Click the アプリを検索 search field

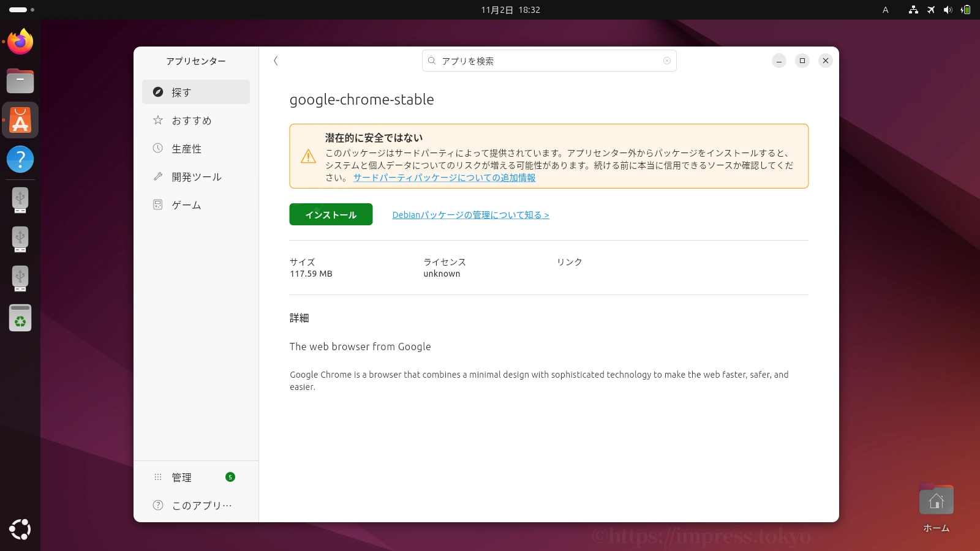[549, 61]
